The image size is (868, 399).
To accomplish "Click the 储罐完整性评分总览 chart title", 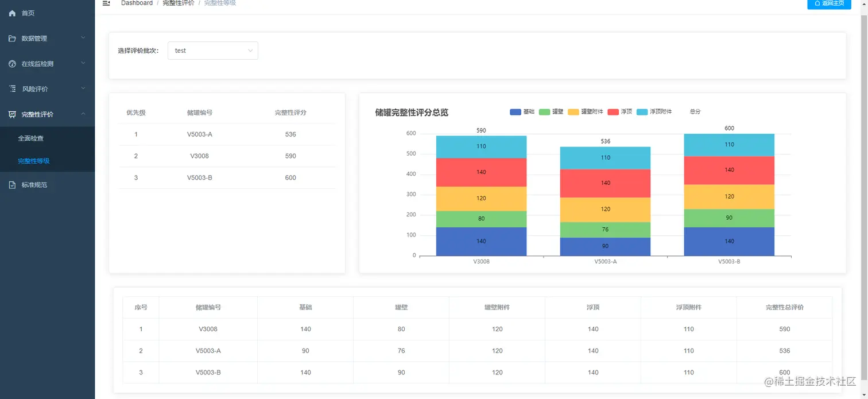I will pos(412,113).
